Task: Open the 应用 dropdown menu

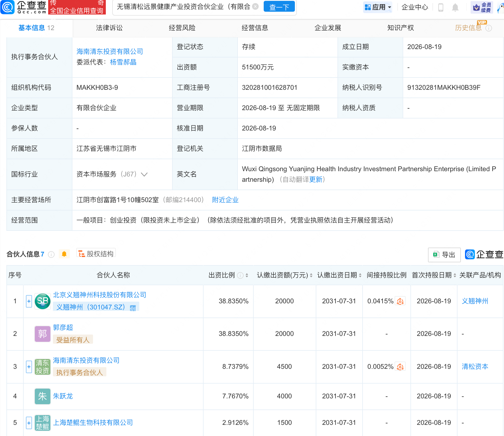Action: click(378, 7)
